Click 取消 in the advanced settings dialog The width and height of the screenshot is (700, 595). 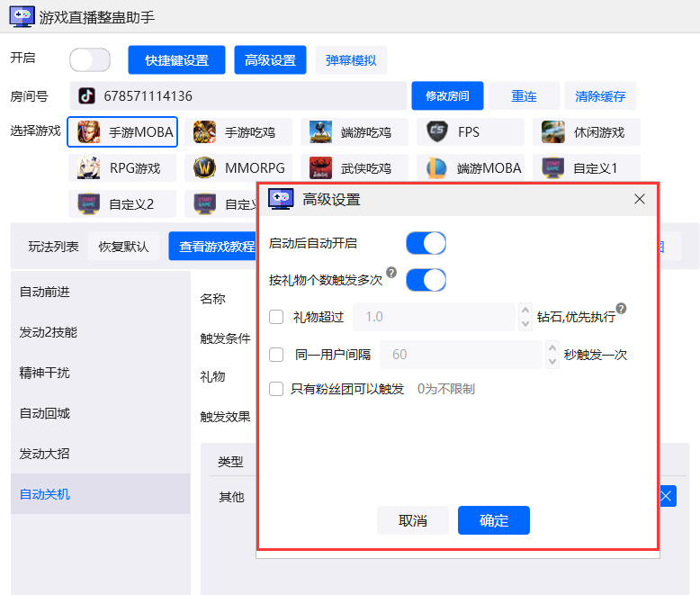tap(413, 520)
